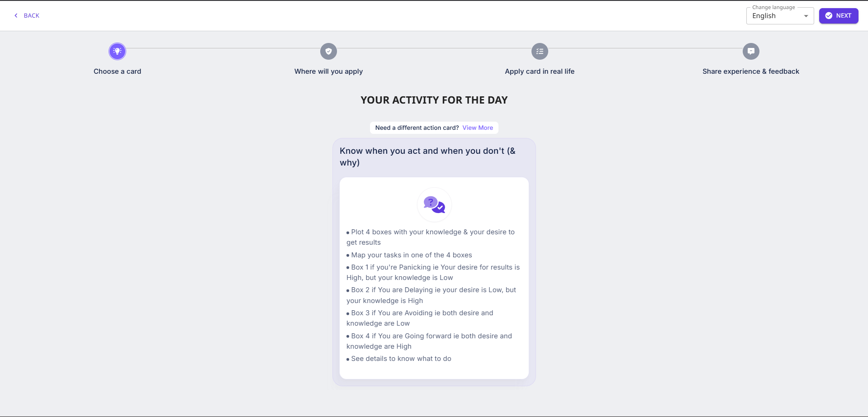Click the question chat icon on card

tap(434, 205)
